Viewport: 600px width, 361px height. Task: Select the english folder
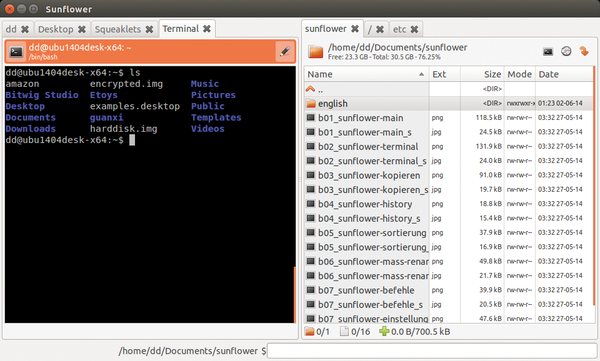point(448,103)
